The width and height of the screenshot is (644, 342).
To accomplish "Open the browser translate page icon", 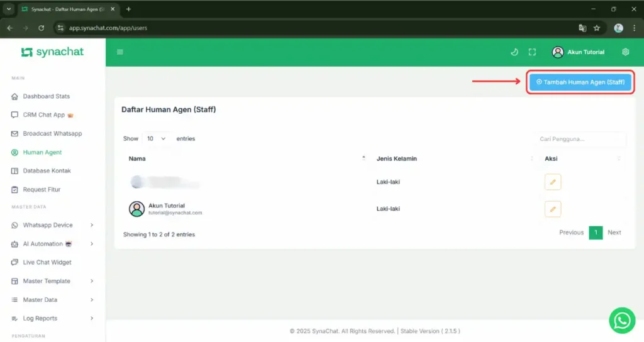I will (x=582, y=28).
